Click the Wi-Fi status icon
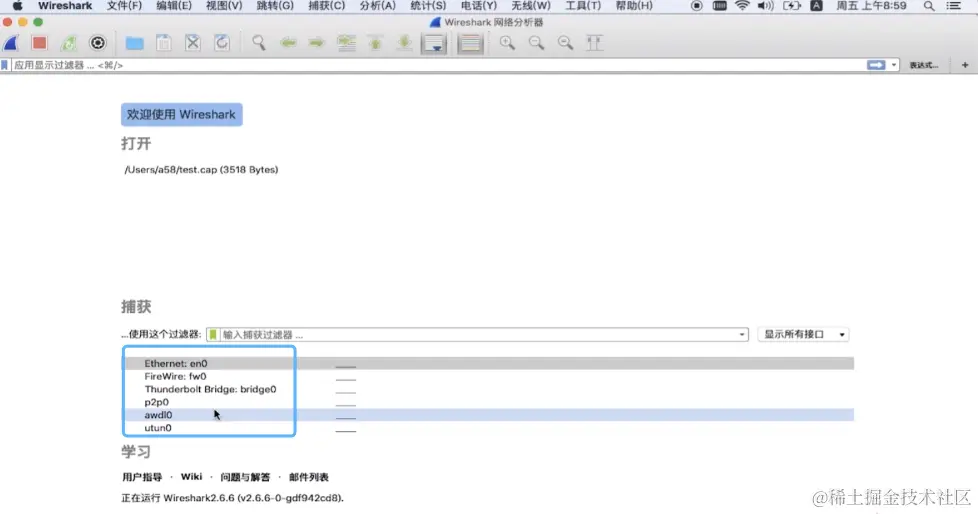The image size is (978, 514). point(742,6)
